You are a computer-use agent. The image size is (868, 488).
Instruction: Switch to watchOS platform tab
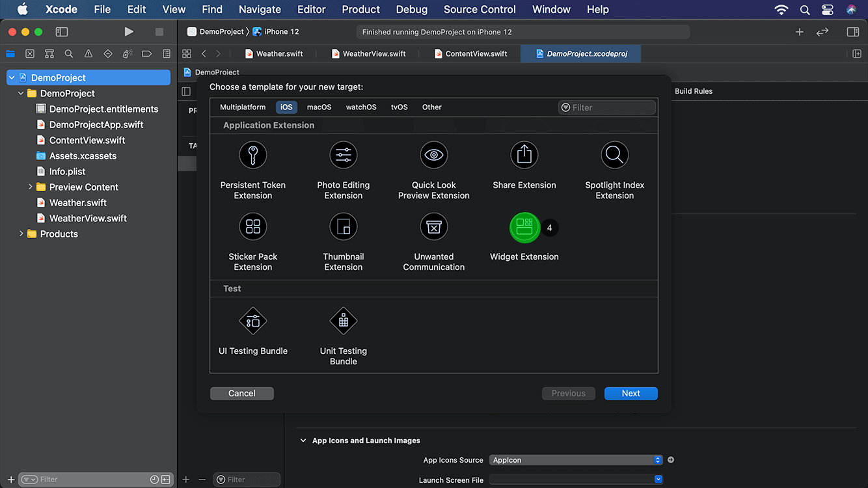pyautogui.click(x=361, y=107)
